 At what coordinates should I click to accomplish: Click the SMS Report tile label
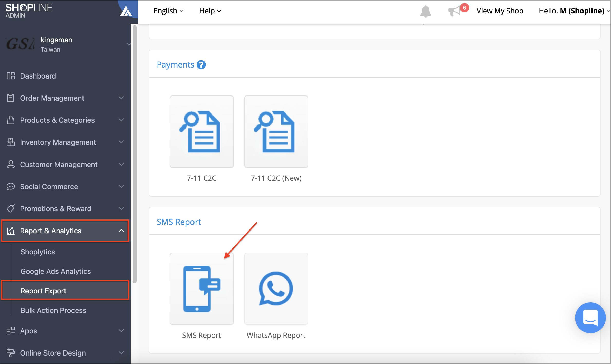point(202,335)
